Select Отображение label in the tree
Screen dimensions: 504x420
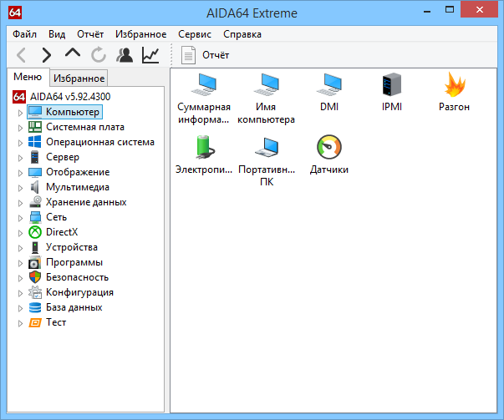click(78, 172)
